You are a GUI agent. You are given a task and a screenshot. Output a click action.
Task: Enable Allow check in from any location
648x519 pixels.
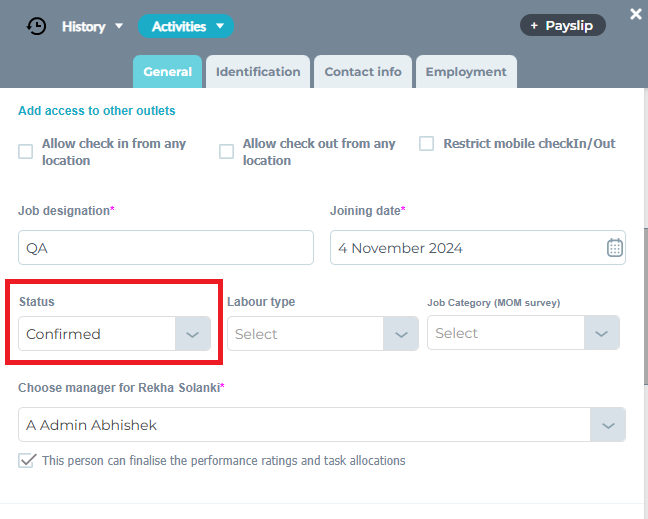point(26,151)
